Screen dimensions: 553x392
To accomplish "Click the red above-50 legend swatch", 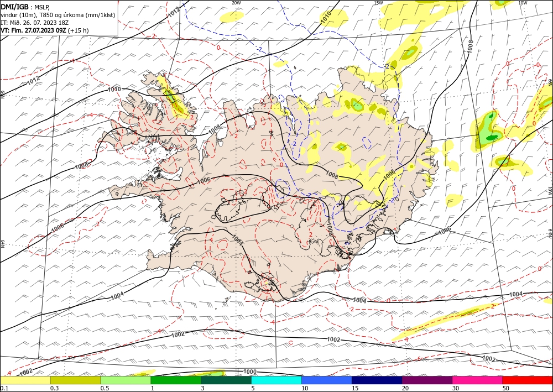I will tap(528, 380).
